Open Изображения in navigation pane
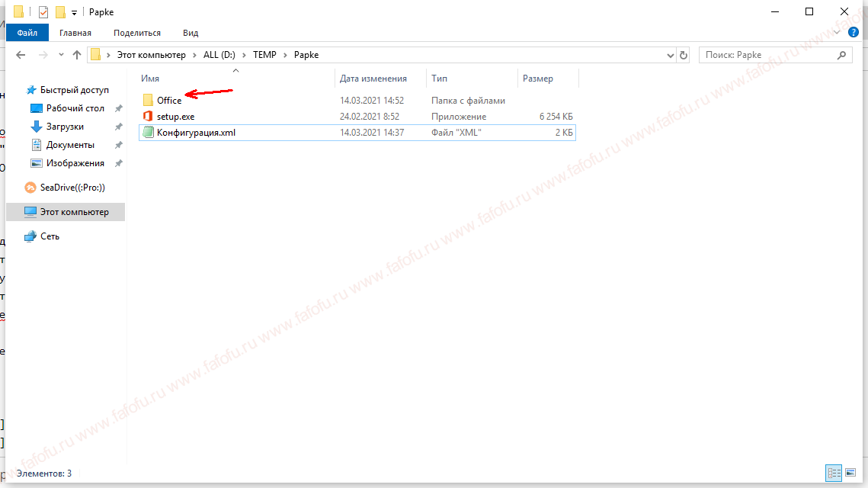Screen dimensions: 868x488 pyautogui.click(x=75, y=163)
